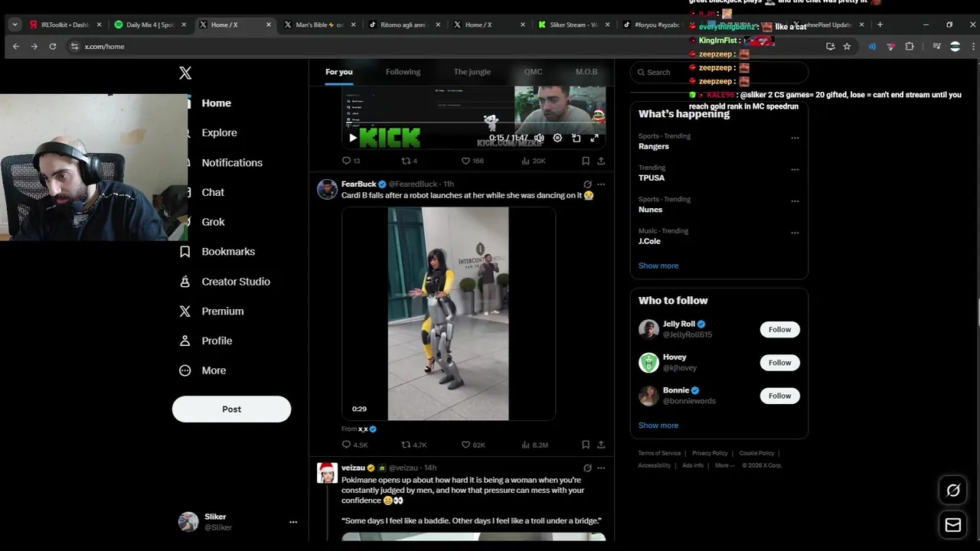
Task: Click the X logo in the sidebar
Action: (x=185, y=73)
